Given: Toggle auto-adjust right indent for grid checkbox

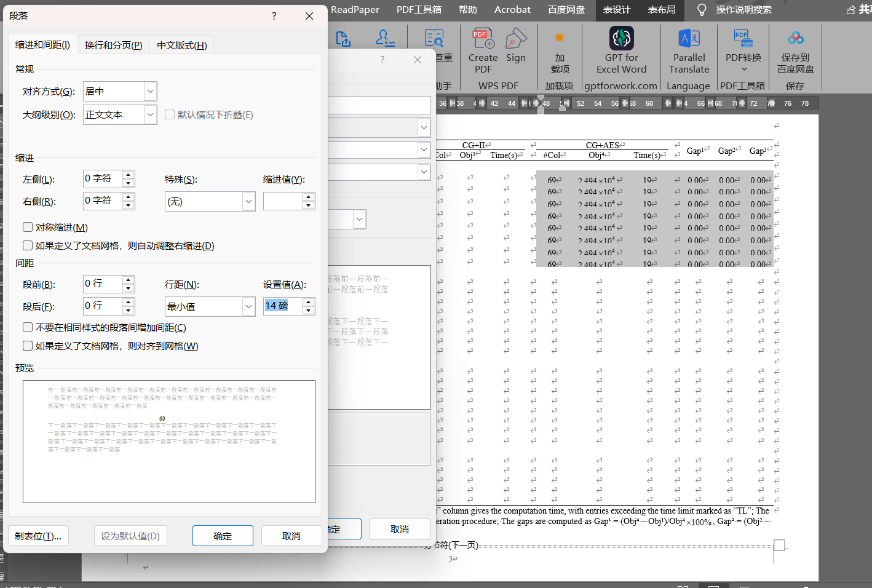Looking at the screenshot, I should [28, 245].
